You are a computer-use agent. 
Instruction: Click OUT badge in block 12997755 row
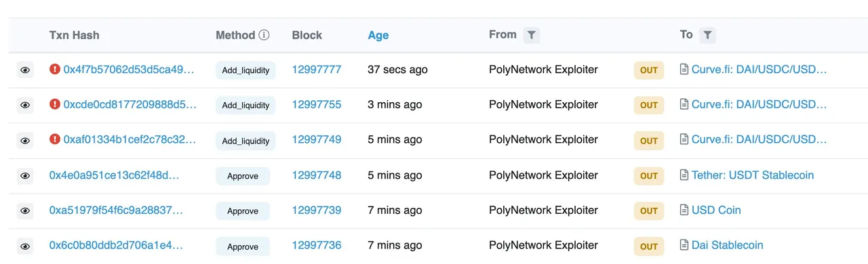pyautogui.click(x=649, y=105)
